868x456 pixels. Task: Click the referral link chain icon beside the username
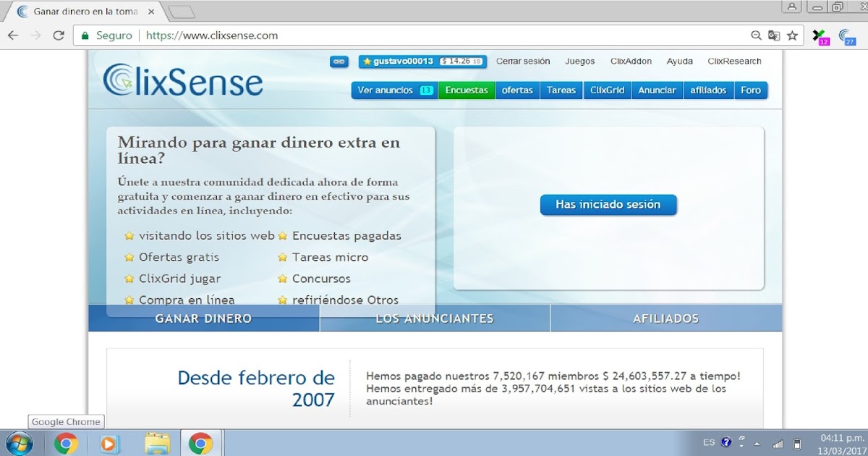coord(339,62)
